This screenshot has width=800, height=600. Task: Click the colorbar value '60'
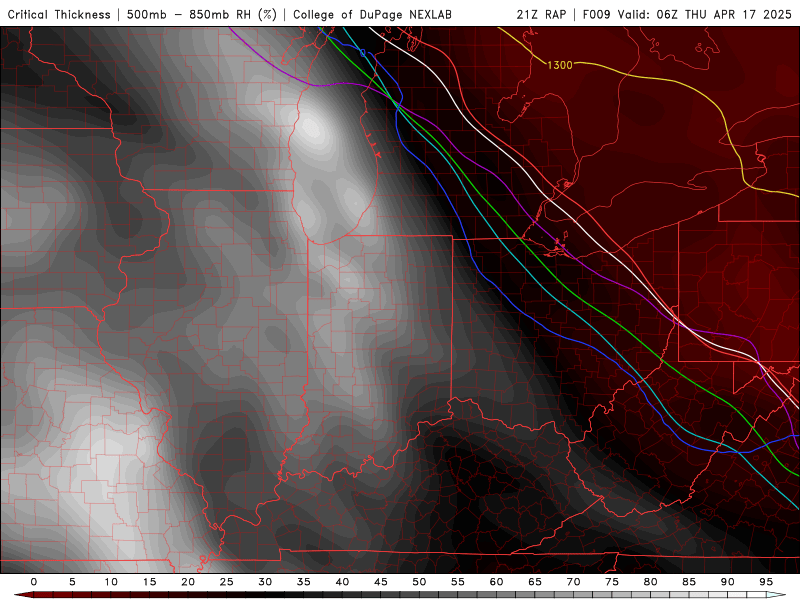[x=496, y=582]
